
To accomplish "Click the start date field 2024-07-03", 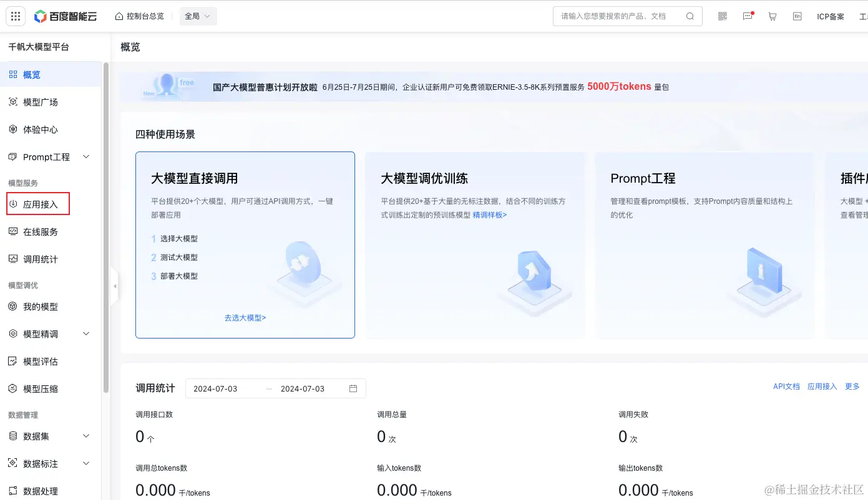I will [215, 388].
